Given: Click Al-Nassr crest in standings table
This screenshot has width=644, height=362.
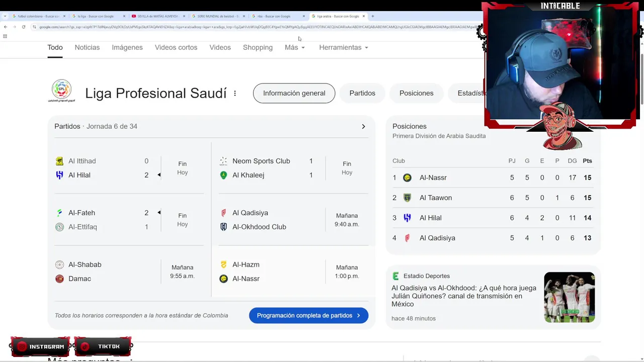Looking at the screenshot, I should pos(408,177).
